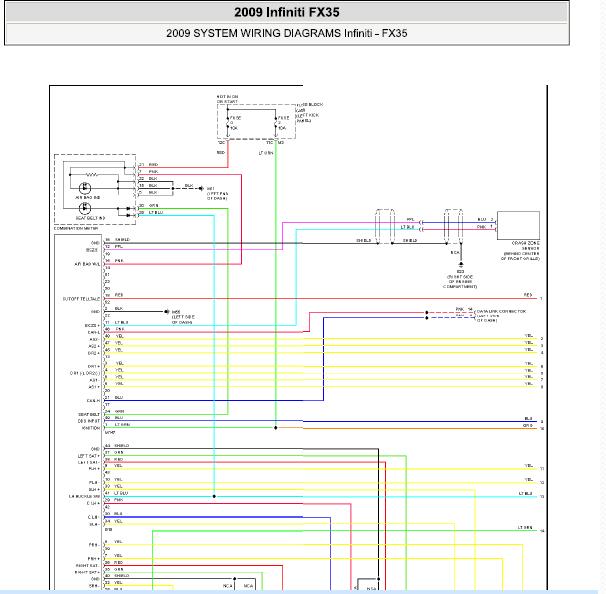Screen dimensions: 606x594
Task: Click the resistor symbol inside the combination meter
Action: [x=92, y=175]
